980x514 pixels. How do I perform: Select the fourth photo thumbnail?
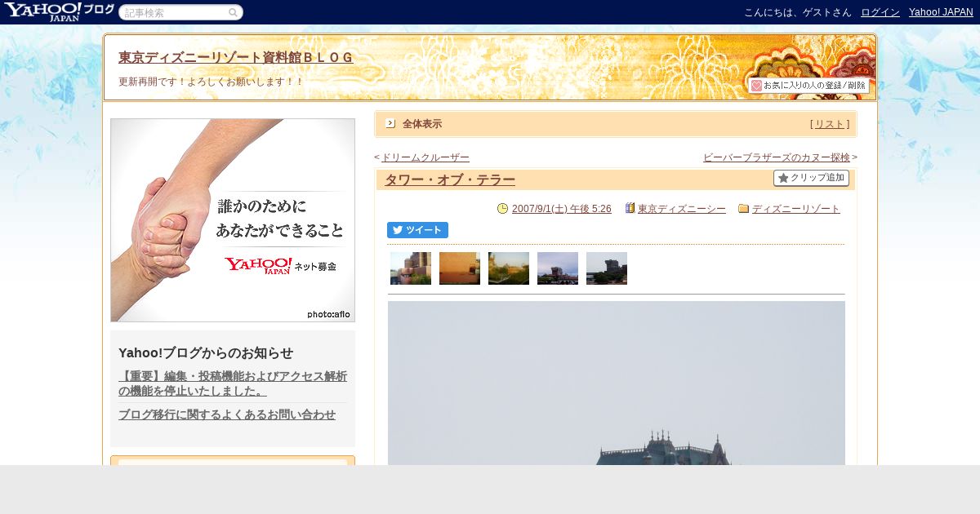pyautogui.click(x=558, y=268)
